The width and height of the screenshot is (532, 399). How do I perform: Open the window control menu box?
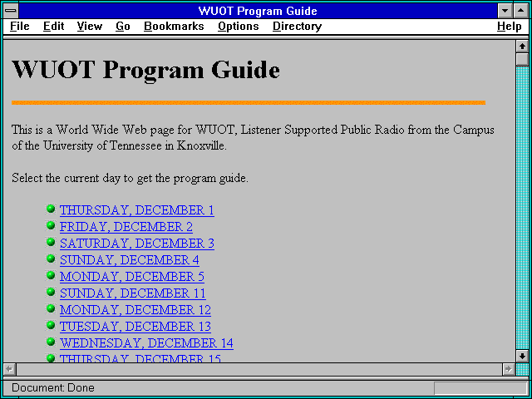tap(11, 11)
